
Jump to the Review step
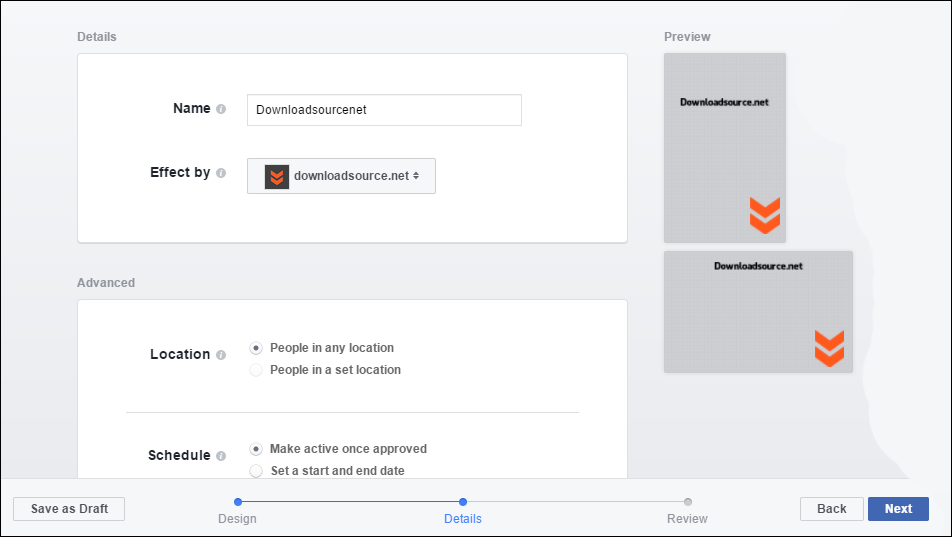pos(687,519)
